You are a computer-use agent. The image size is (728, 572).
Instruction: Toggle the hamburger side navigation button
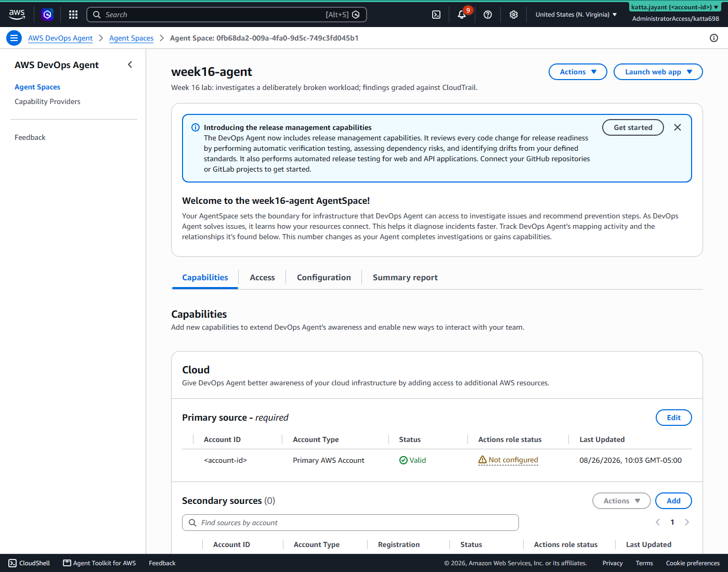(14, 38)
